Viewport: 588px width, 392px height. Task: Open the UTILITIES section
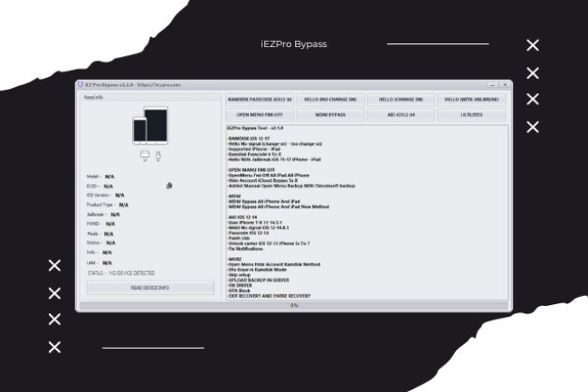pyautogui.click(x=471, y=115)
